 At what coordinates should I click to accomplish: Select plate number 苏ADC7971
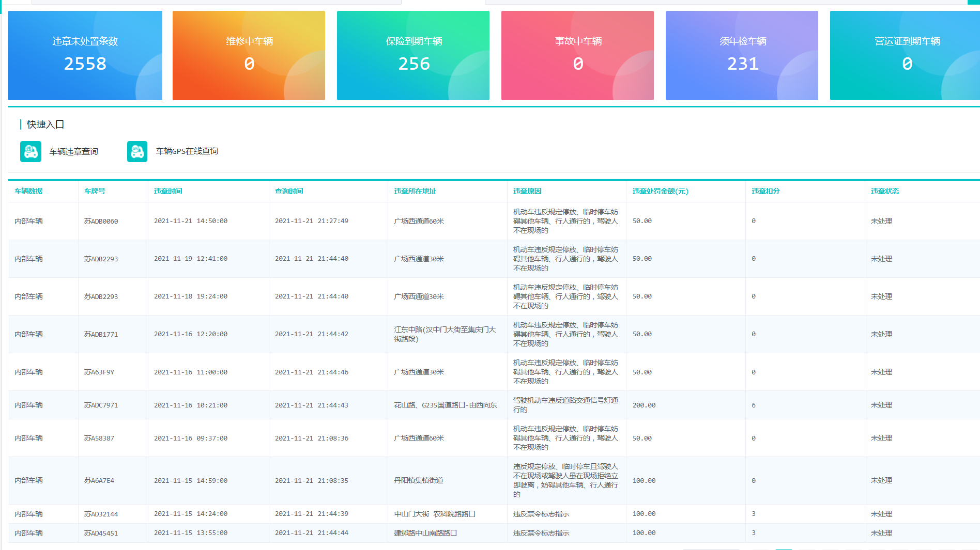pyautogui.click(x=101, y=405)
